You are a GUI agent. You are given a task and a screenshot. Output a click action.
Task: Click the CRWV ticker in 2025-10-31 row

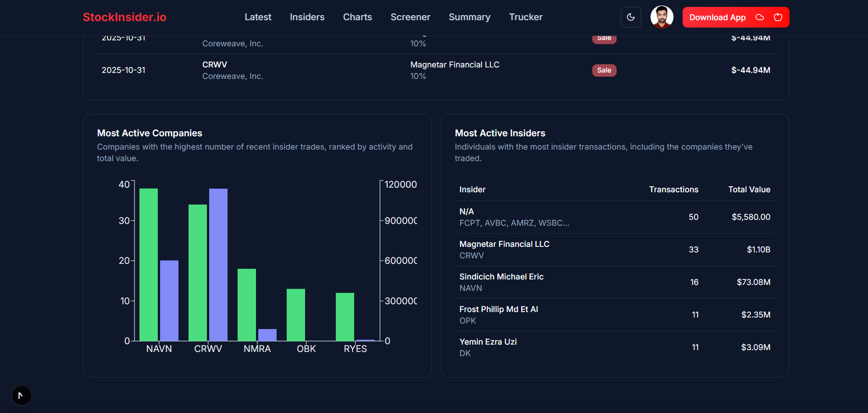click(x=215, y=65)
